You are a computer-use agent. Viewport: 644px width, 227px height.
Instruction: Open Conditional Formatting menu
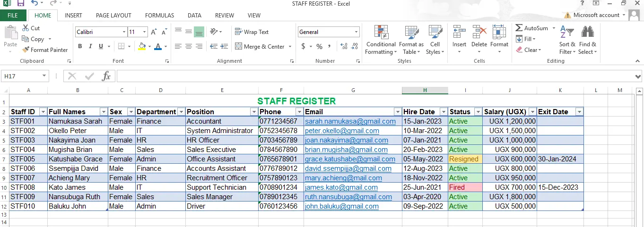[x=381, y=40]
